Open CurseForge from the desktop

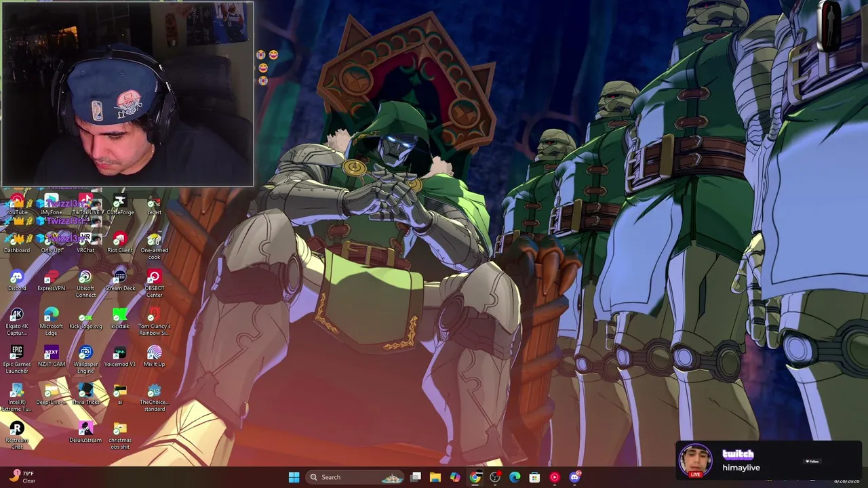pos(120,204)
